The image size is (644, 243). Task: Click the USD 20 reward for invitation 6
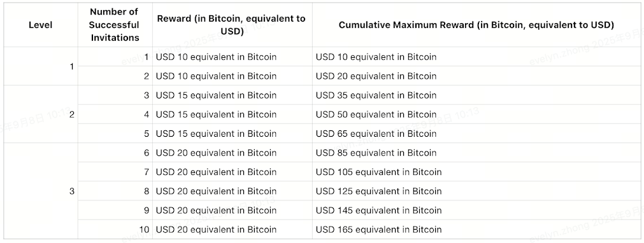coord(232,153)
